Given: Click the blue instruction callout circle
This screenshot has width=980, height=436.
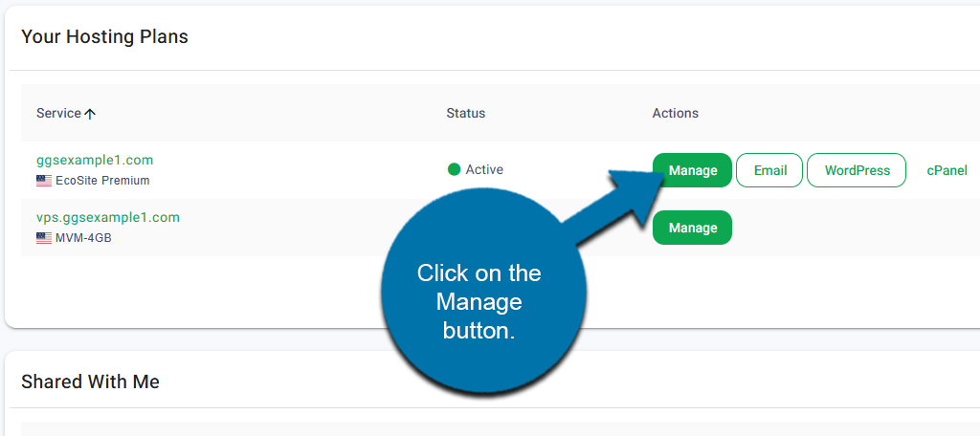Looking at the screenshot, I should coord(479,301).
